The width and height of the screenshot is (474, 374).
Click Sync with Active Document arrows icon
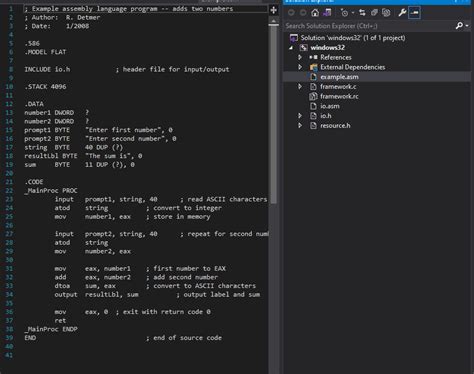click(x=362, y=13)
